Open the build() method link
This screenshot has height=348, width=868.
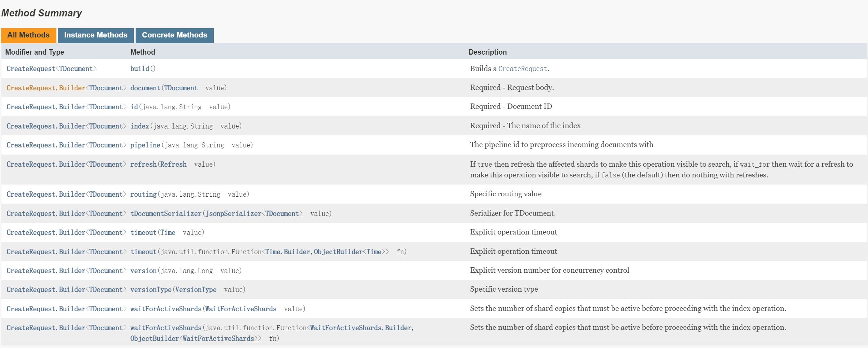(140, 69)
